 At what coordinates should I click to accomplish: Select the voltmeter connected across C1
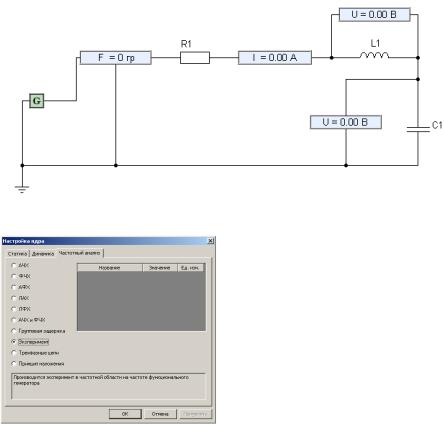point(346,122)
